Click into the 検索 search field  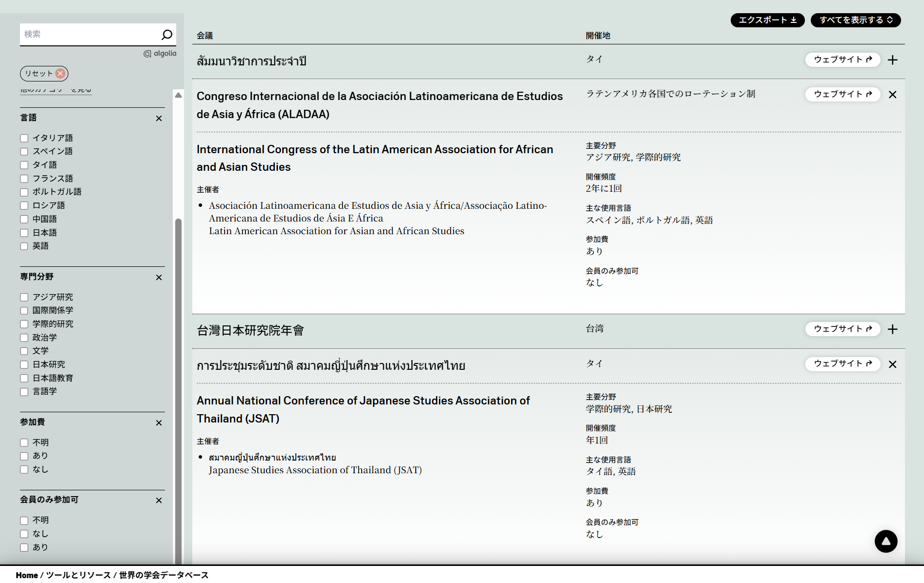point(88,35)
